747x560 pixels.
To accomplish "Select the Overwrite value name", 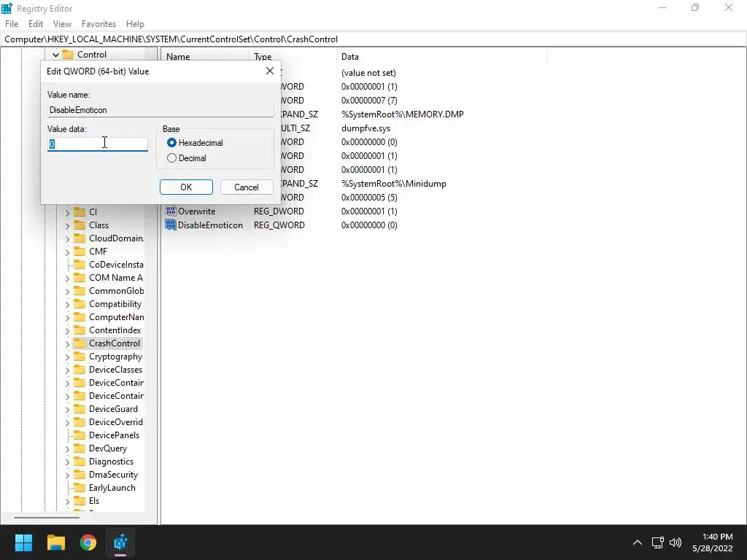I will point(197,211).
